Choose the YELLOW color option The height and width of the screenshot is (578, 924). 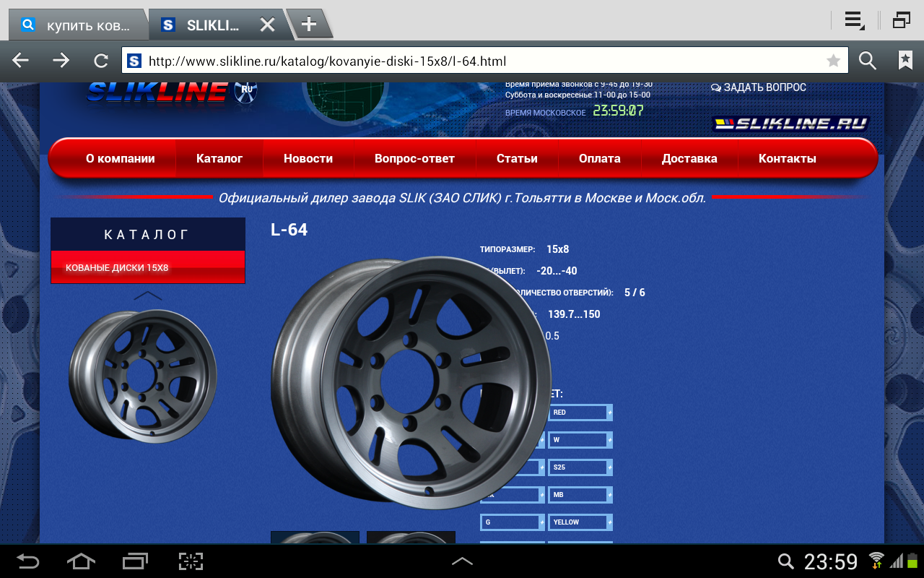click(x=579, y=522)
